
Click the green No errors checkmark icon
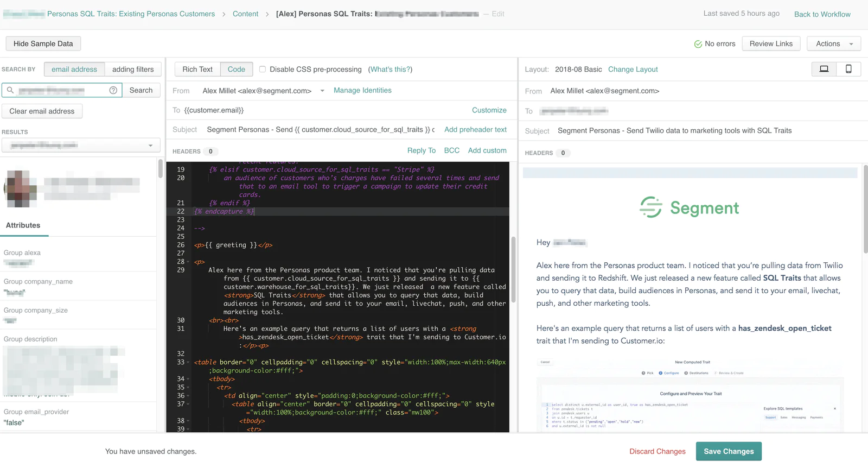698,44
